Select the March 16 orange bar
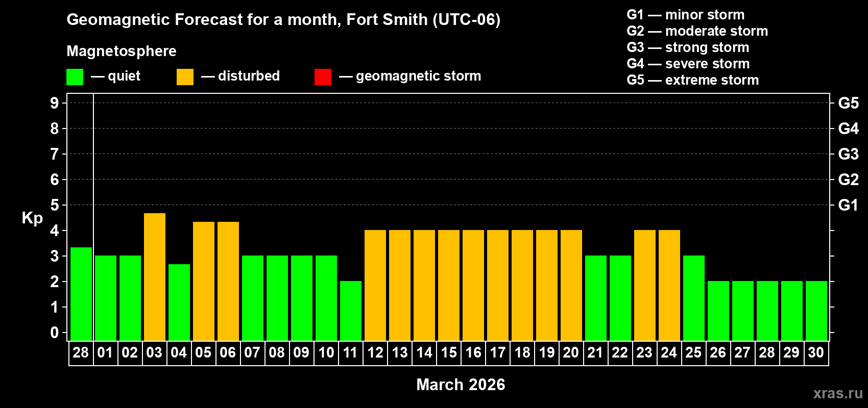This screenshot has width=868, height=408. click(473, 285)
